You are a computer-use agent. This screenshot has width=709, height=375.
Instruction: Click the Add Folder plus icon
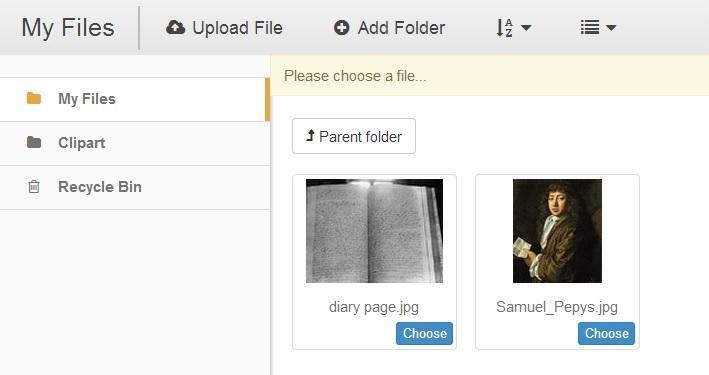point(341,28)
